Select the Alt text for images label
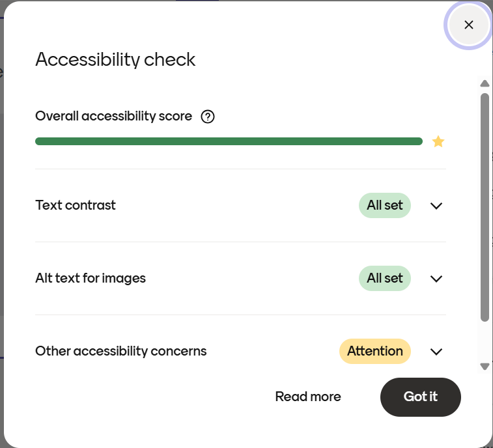The width and height of the screenshot is (493, 448). pos(91,278)
